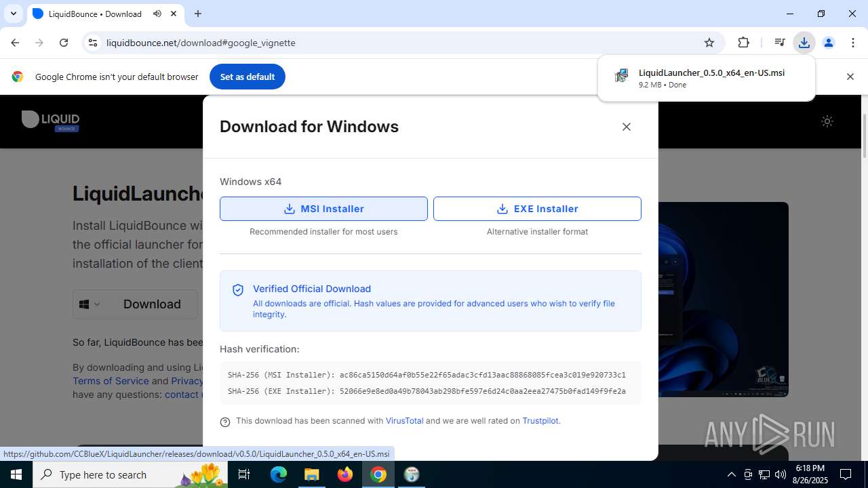Viewport: 868px width, 488px height.
Task: Click the MSI Installer download button
Action: click(x=323, y=209)
